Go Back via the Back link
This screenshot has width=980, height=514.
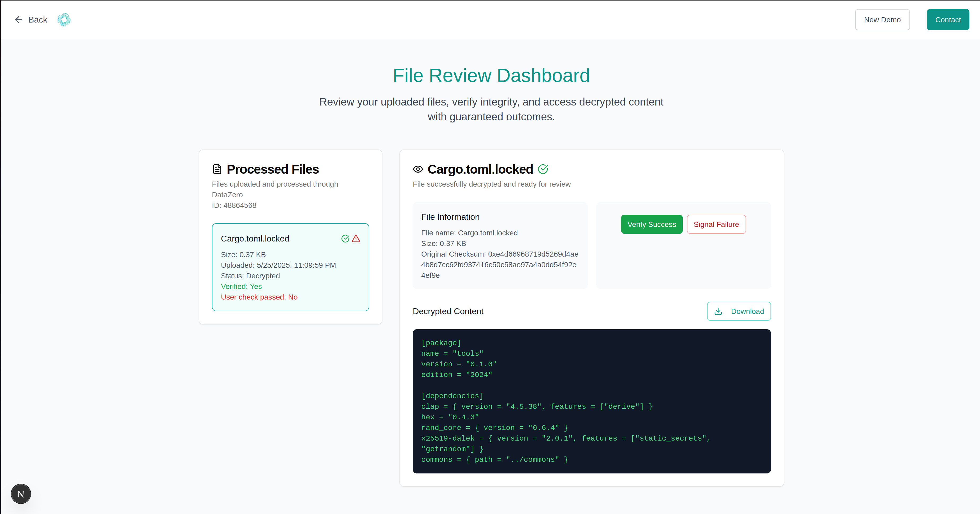tap(38, 20)
